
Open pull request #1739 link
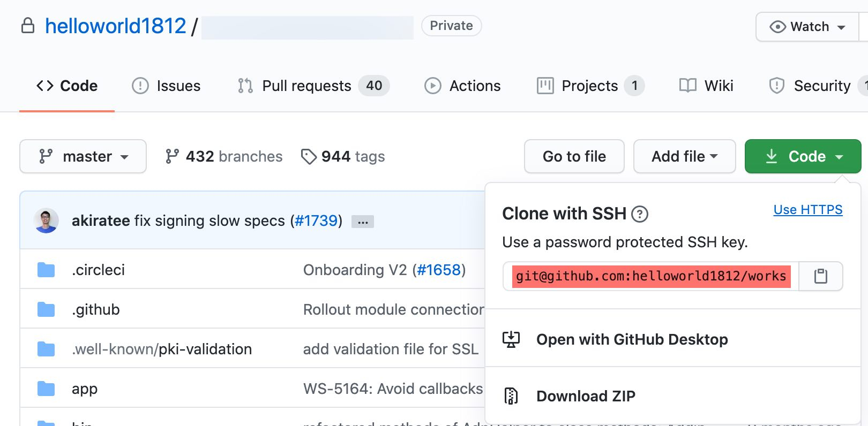tap(316, 220)
